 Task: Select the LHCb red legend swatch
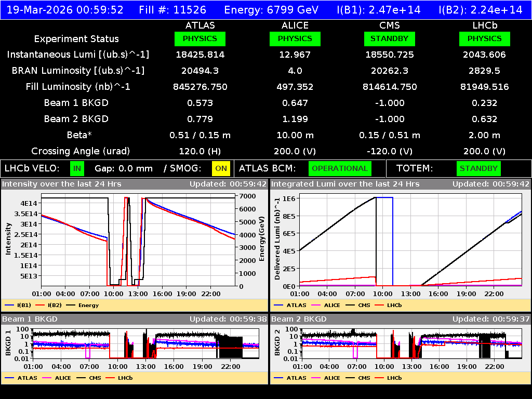click(111, 378)
